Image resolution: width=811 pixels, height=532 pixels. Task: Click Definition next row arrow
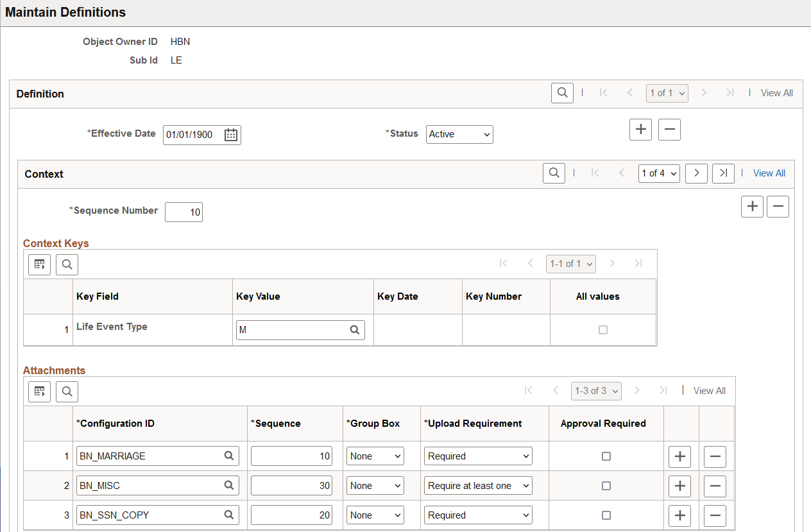pyautogui.click(x=704, y=93)
